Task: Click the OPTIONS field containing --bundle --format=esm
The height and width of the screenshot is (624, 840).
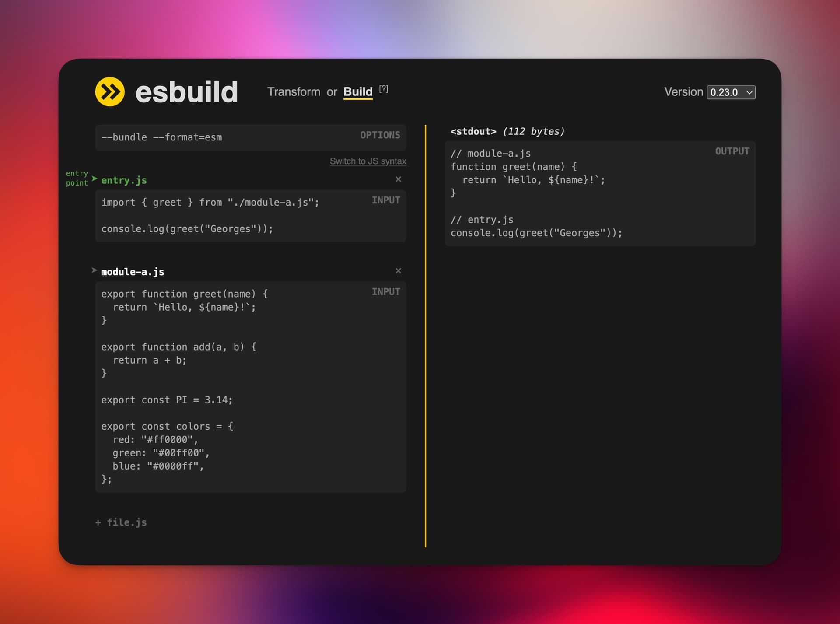Action: click(251, 137)
